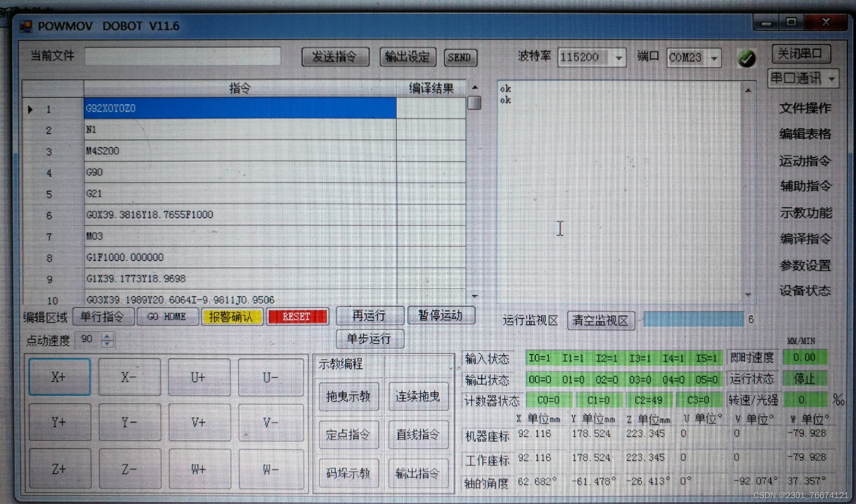Open the 参数设置 menu
Viewport: 856px width, 504px height.
[805, 265]
